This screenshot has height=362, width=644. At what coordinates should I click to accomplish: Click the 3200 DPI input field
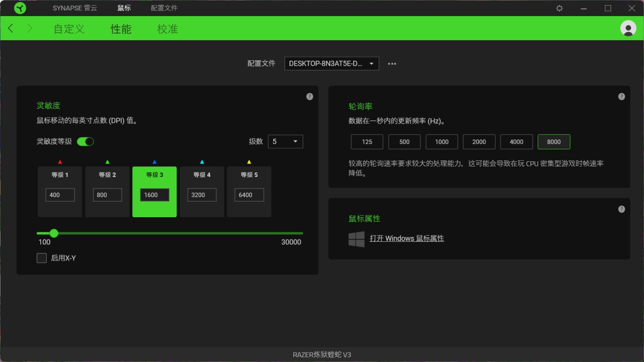tap(202, 195)
